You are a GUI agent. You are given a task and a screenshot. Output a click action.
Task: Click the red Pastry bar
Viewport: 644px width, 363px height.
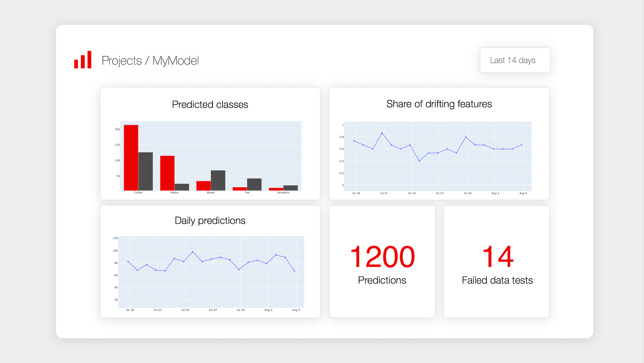coord(167,173)
